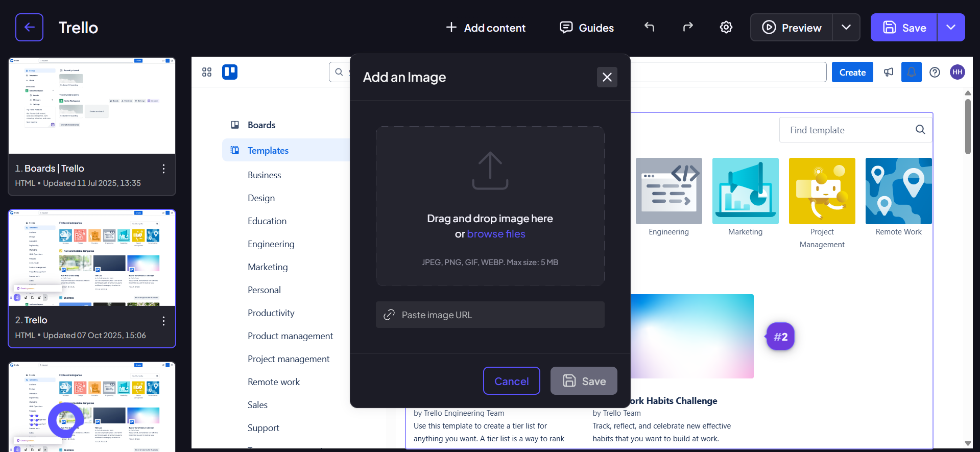
Task: Close the Add an Image dialog
Action: (607, 77)
